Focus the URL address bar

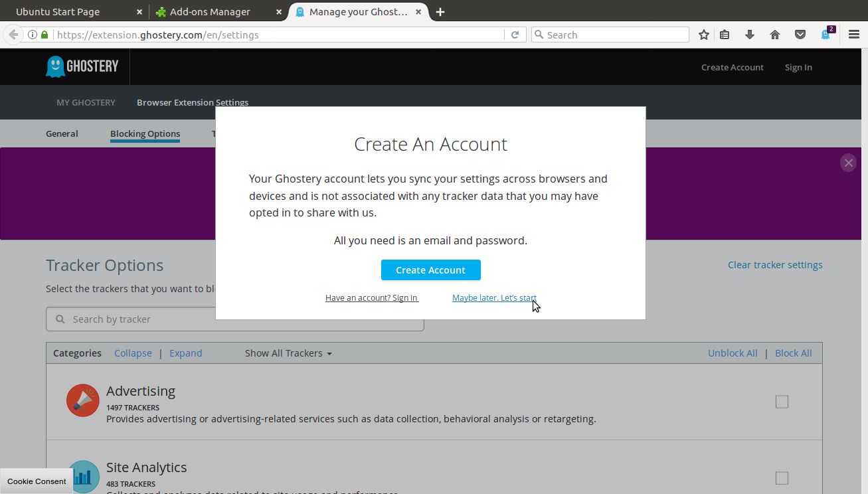[x=279, y=35]
